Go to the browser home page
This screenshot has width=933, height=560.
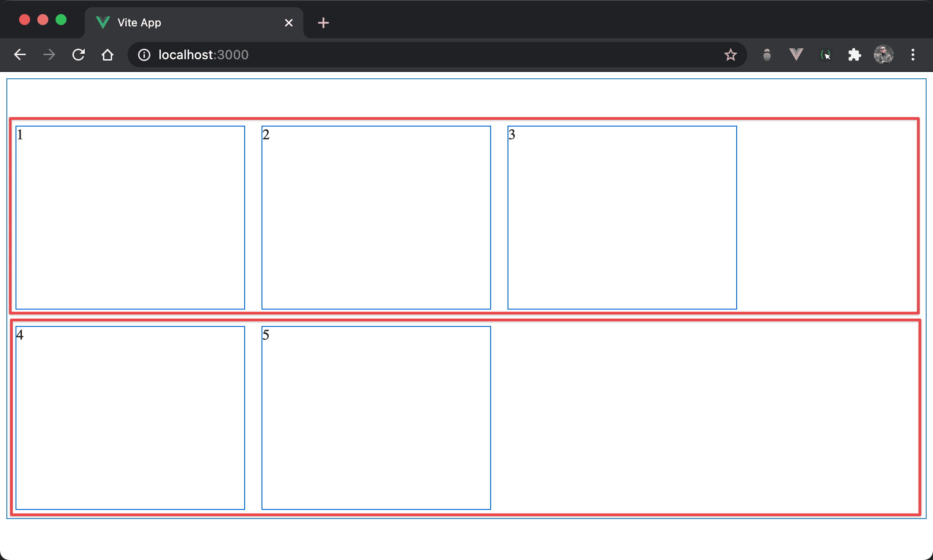(x=108, y=55)
